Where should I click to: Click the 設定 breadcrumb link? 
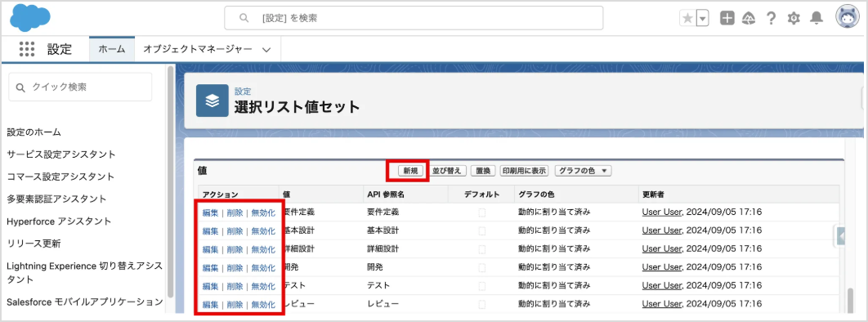[x=243, y=92]
